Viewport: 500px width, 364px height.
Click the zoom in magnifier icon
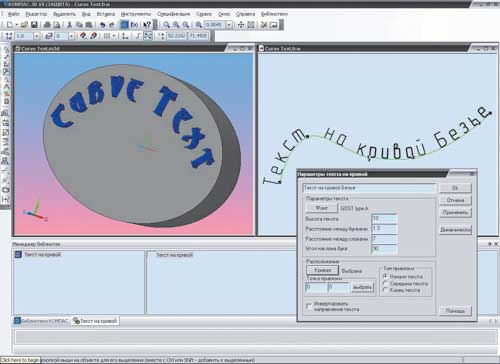[x=176, y=25]
